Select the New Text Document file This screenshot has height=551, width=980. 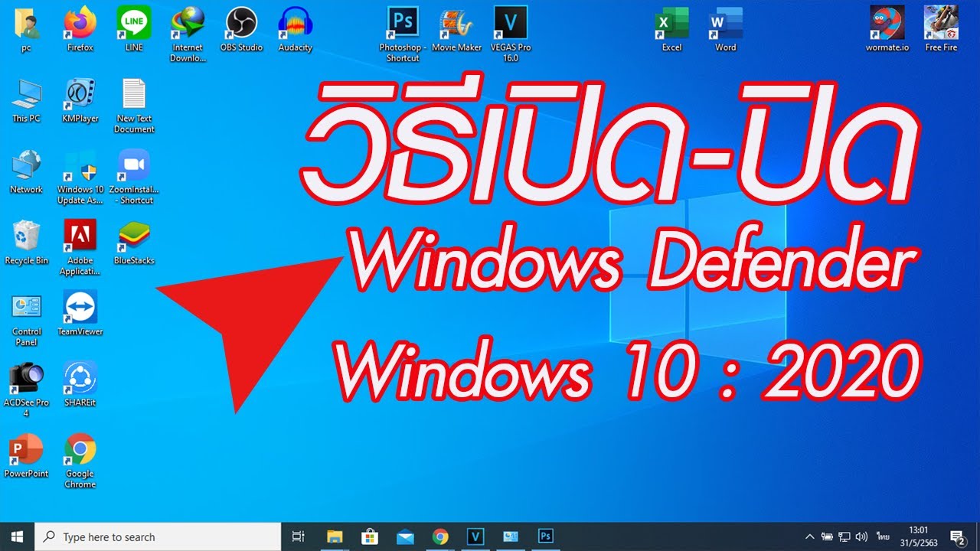(x=134, y=106)
